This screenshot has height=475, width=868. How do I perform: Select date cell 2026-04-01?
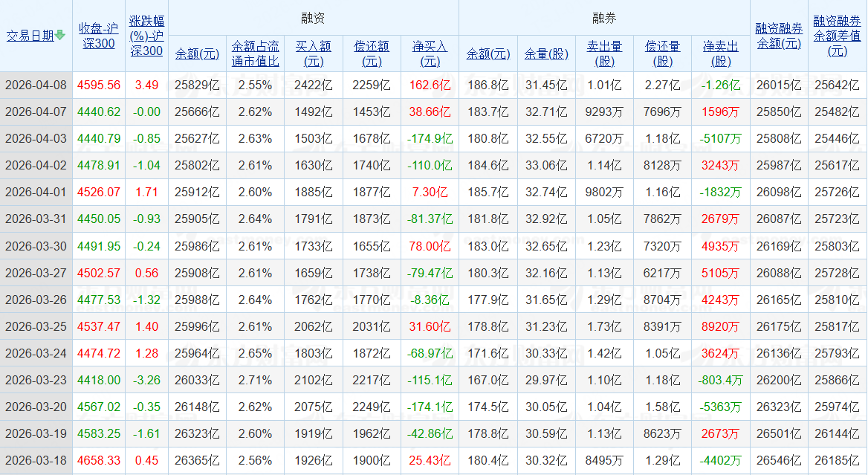coord(36,192)
